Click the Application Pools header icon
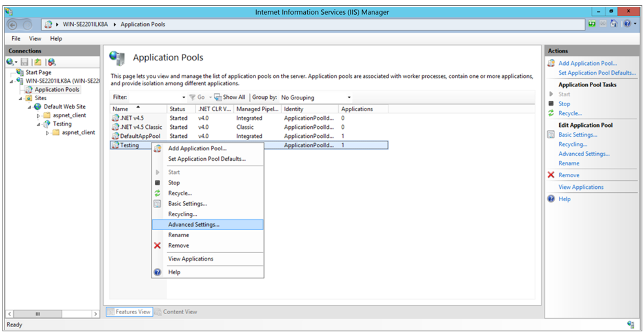644x333 pixels. [x=117, y=58]
